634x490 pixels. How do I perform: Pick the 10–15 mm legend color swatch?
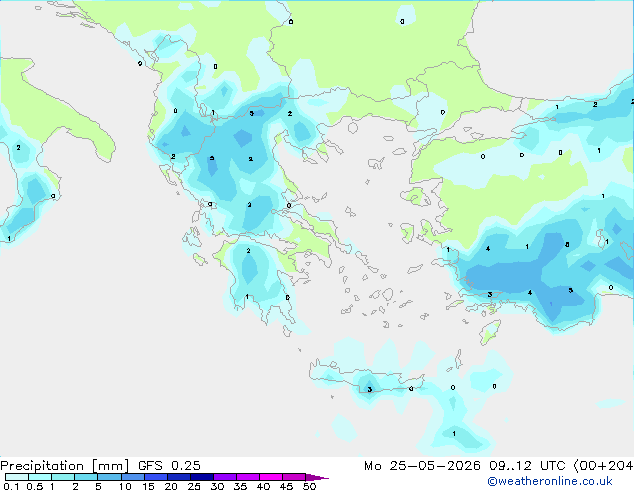click(x=132, y=477)
